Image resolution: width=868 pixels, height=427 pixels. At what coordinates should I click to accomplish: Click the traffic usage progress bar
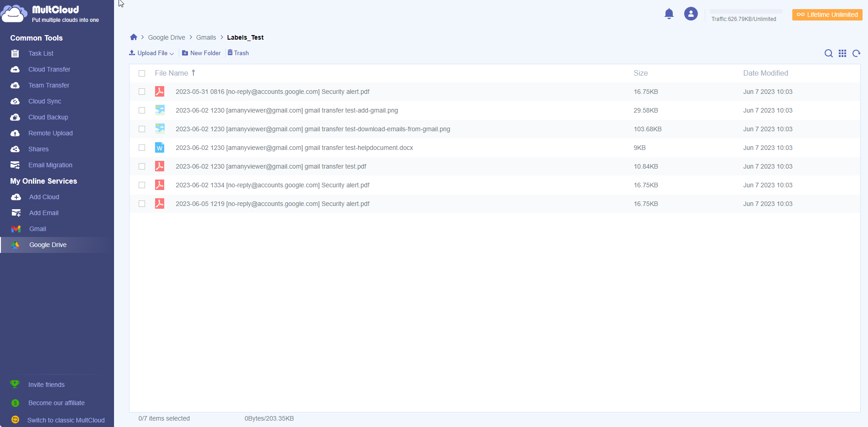point(746,11)
